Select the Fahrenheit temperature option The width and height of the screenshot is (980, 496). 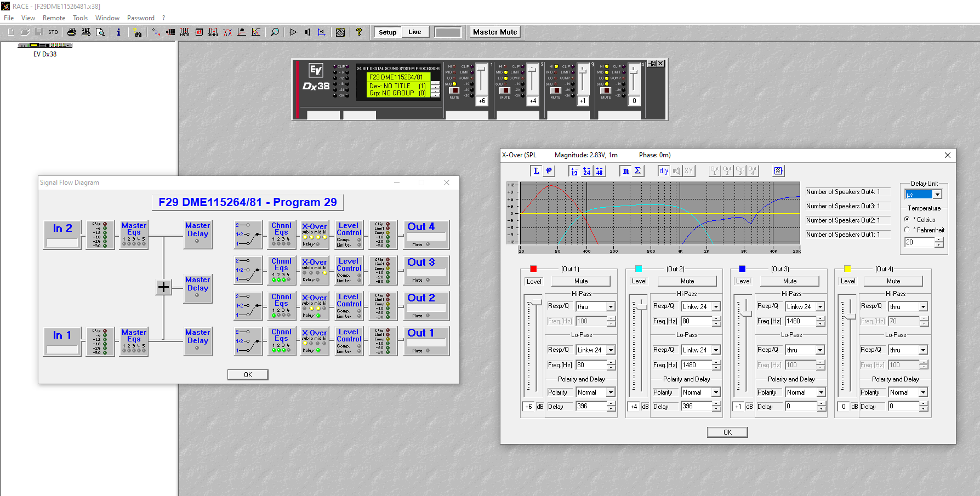point(907,230)
